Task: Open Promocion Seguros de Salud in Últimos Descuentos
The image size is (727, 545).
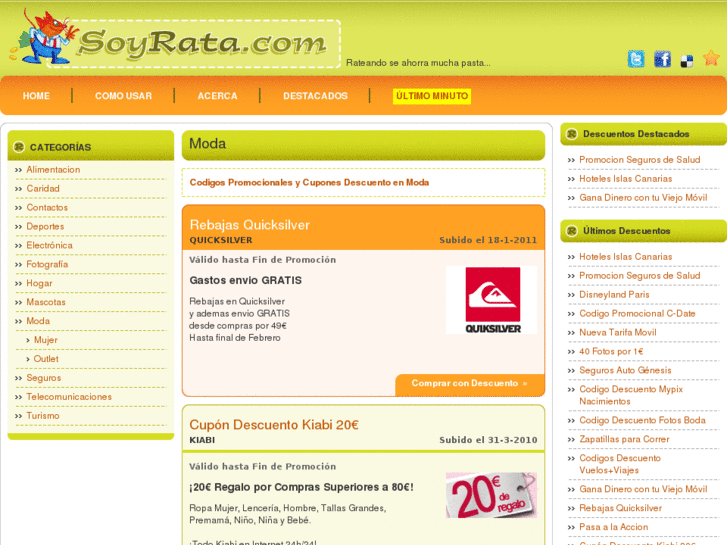Action: tap(640, 276)
